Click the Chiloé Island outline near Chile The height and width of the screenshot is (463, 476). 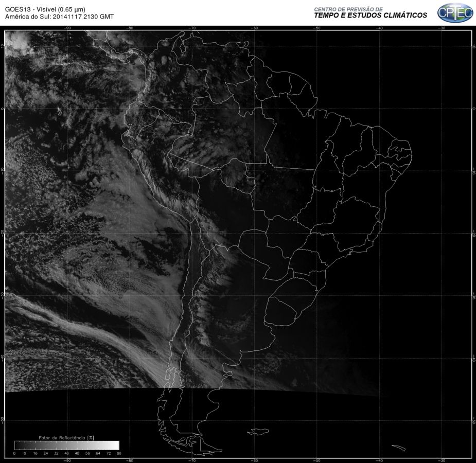[x=168, y=374]
